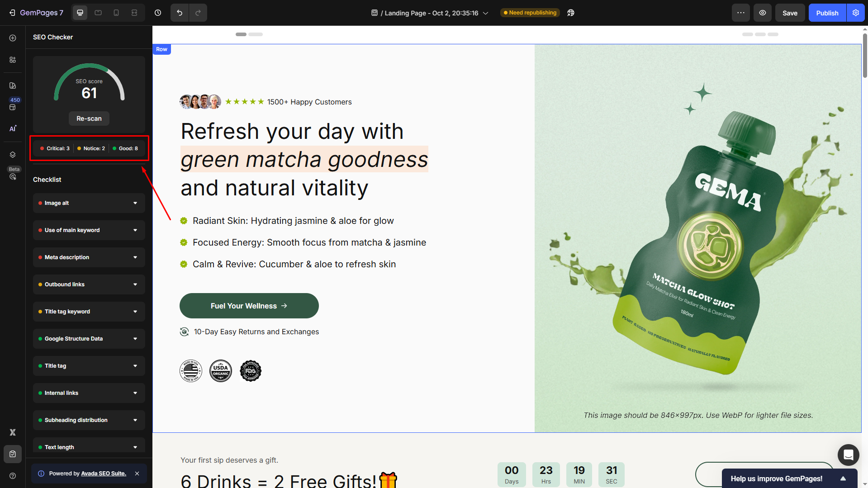Image resolution: width=868 pixels, height=488 pixels.
Task: Expand the Google Structure Data item
Action: 89,339
